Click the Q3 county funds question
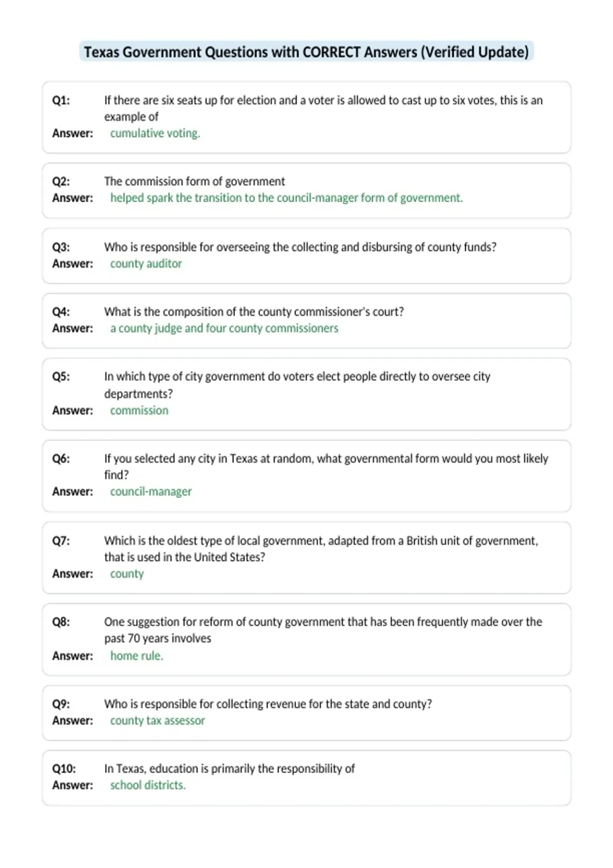613x868 pixels. coord(300,247)
